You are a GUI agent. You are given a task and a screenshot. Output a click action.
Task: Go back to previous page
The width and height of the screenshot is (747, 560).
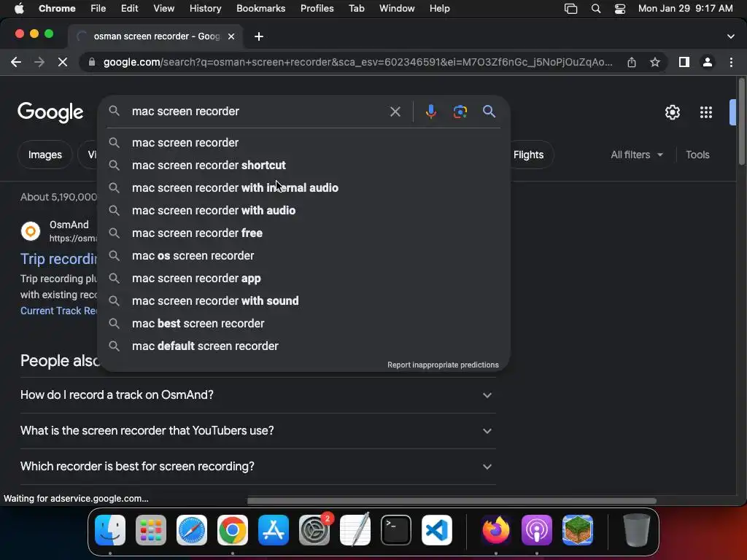tap(16, 62)
